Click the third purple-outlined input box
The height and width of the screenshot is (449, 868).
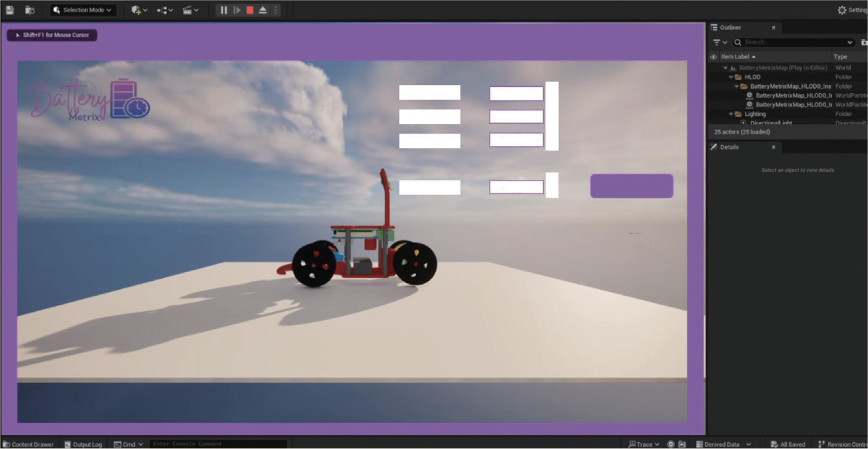517,140
